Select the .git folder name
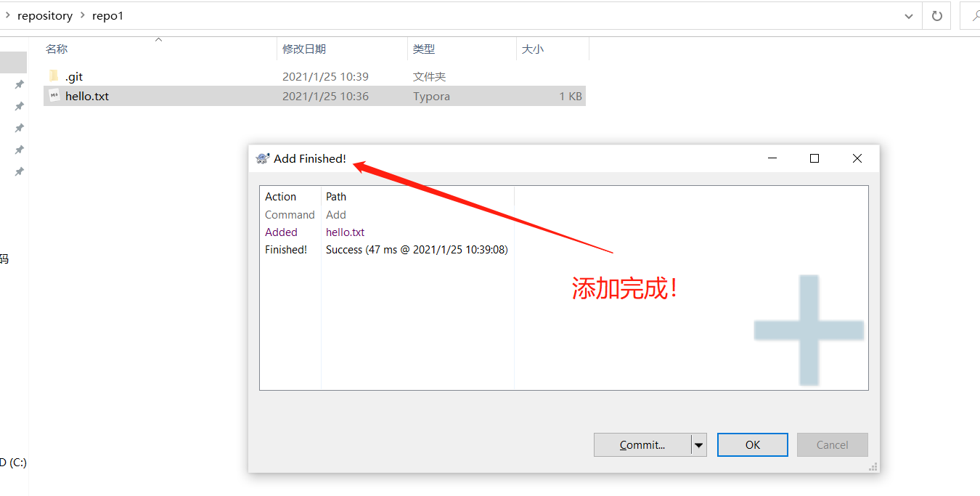The width and height of the screenshot is (980, 496). [74, 76]
